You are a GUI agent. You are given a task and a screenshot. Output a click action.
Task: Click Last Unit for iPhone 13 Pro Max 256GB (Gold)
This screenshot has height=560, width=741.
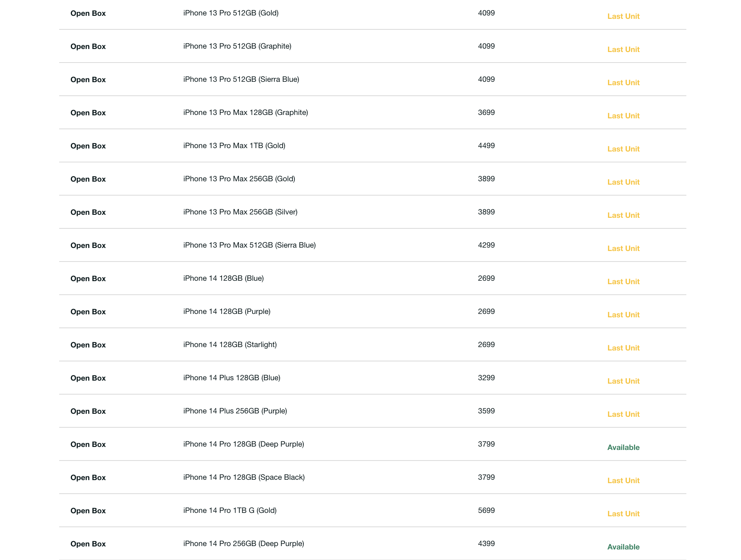point(623,182)
